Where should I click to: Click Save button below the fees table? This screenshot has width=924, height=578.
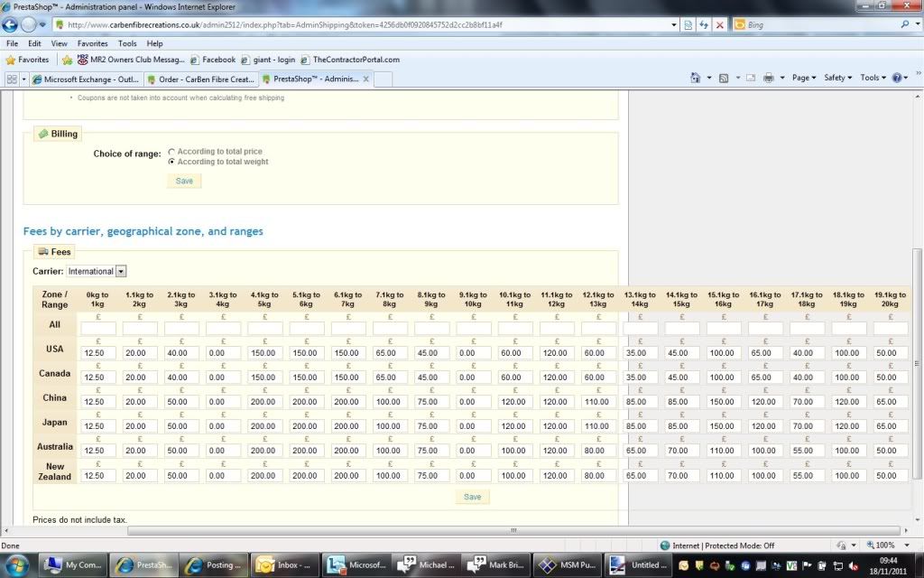(472, 497)
